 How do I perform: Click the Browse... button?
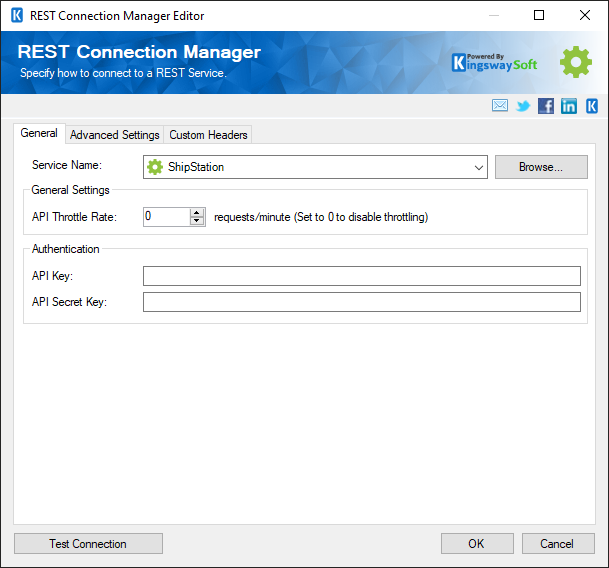tap(541, 167)
